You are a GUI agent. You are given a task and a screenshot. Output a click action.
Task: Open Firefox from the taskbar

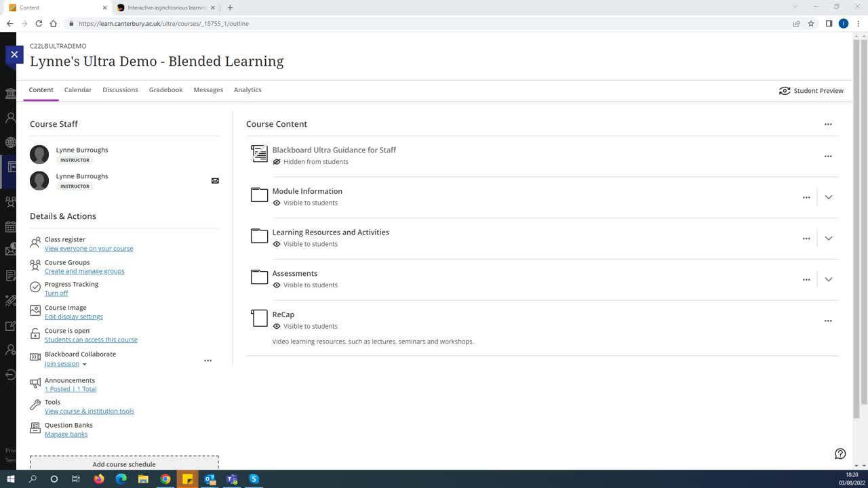point(99,479)
